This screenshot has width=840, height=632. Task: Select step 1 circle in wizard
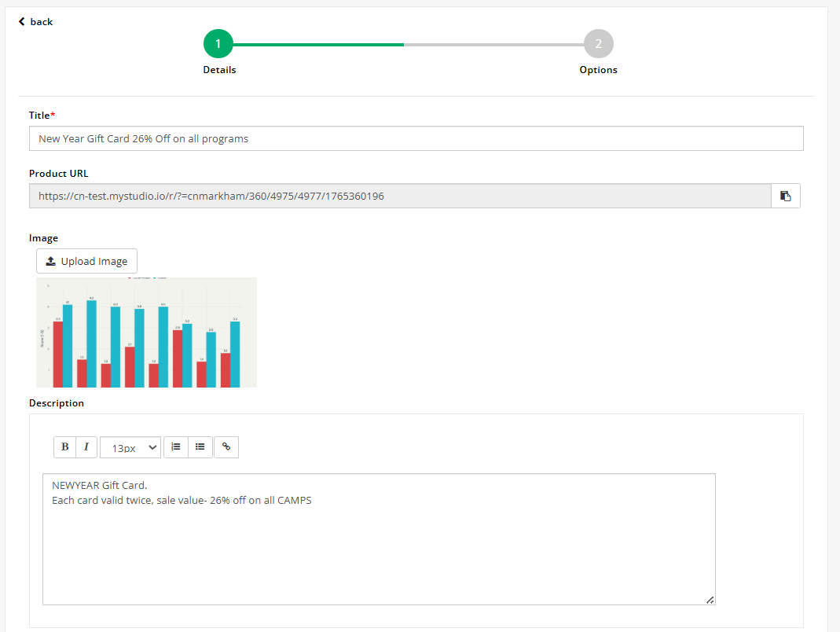[x=218, y=44]
